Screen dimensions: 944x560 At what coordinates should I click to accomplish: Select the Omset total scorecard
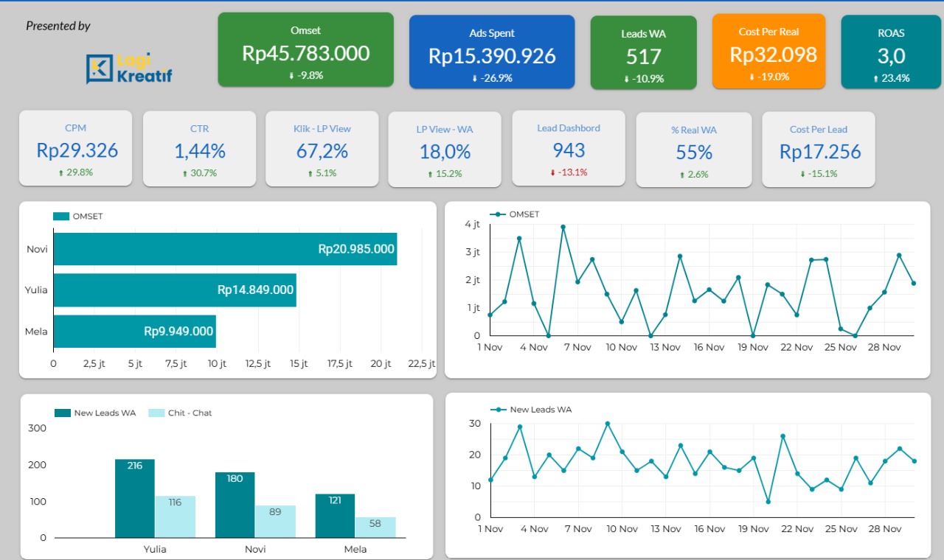pos(305,50)
